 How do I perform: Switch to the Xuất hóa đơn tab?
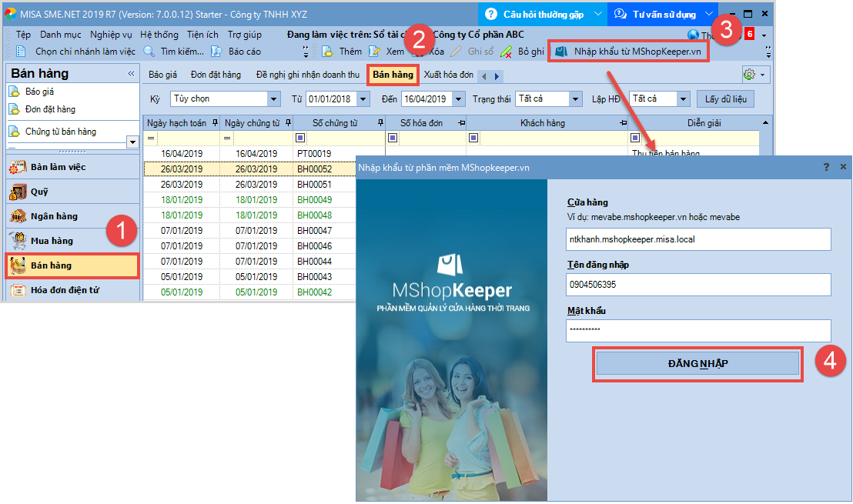pos(448,75)
